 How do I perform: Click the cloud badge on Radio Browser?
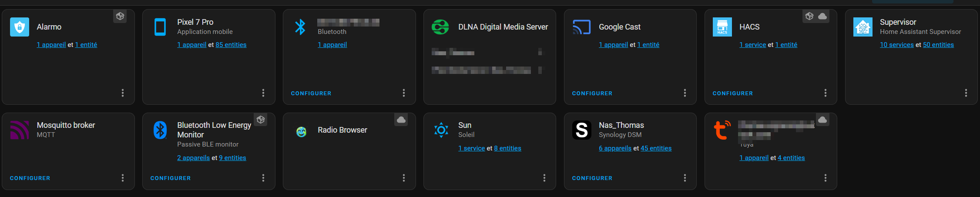pos(401,120)
